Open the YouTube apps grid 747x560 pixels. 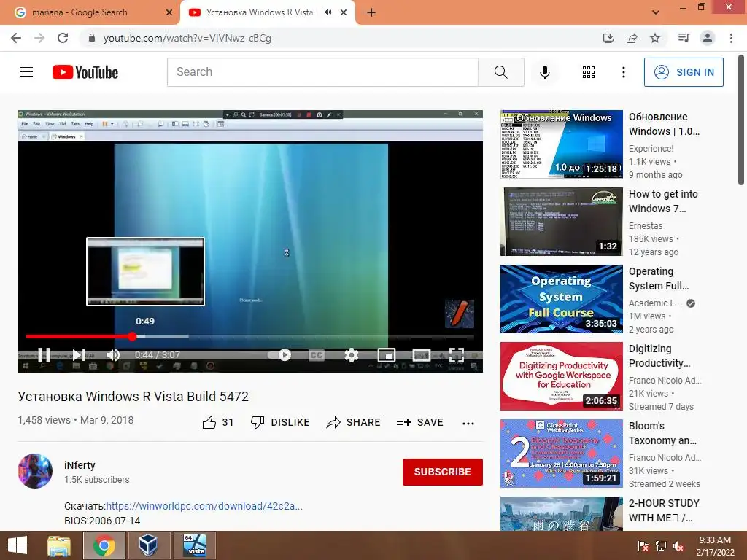tap(589, 72)
